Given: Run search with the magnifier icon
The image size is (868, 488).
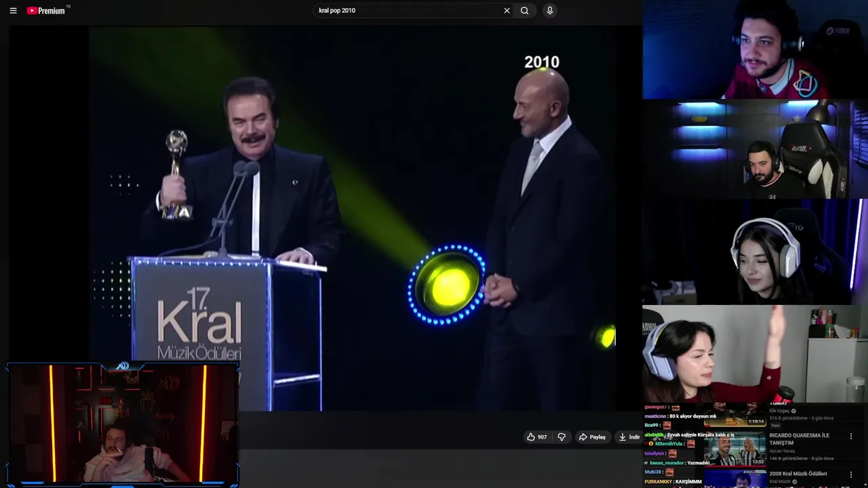Looking at the screenshot, I should click(524, 10).
